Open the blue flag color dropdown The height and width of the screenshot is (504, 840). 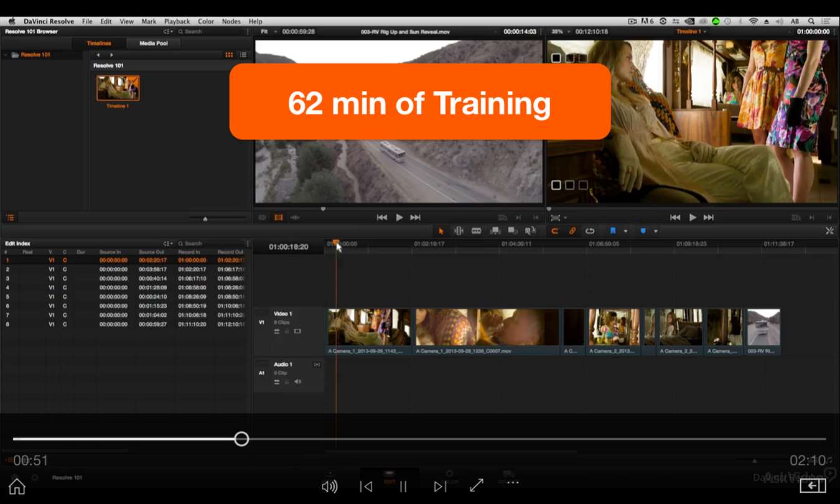pos(625,231)
